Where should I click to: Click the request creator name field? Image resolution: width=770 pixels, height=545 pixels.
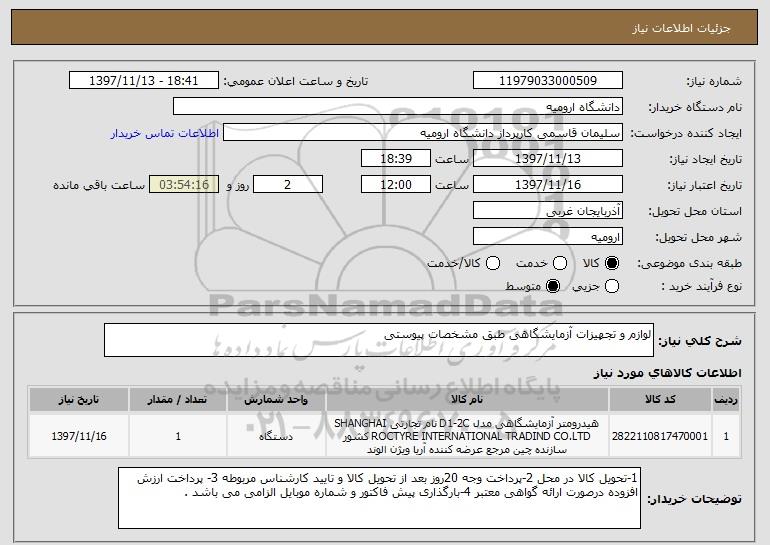423,133
